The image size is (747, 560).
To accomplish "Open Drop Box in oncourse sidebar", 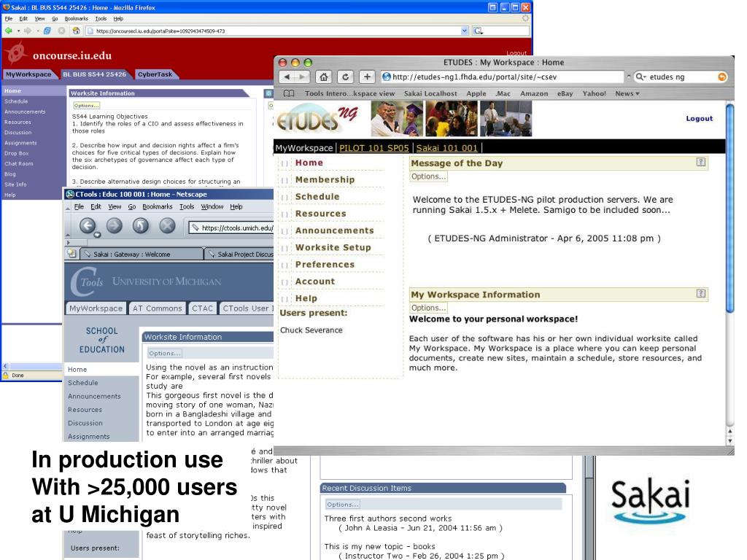I will pyautogui.click(x=17, y=153).
